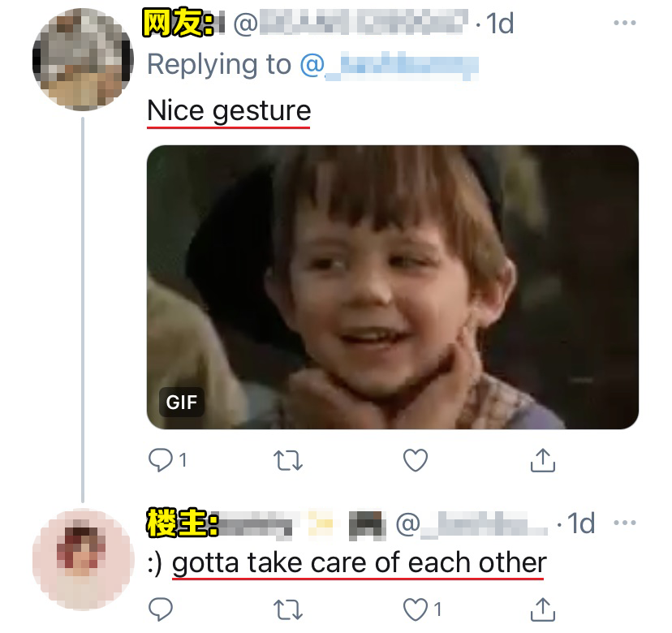Reply to the "gotta take care" tweet
The width and height of the screenshot is (672, 633).
coord(161,609)
